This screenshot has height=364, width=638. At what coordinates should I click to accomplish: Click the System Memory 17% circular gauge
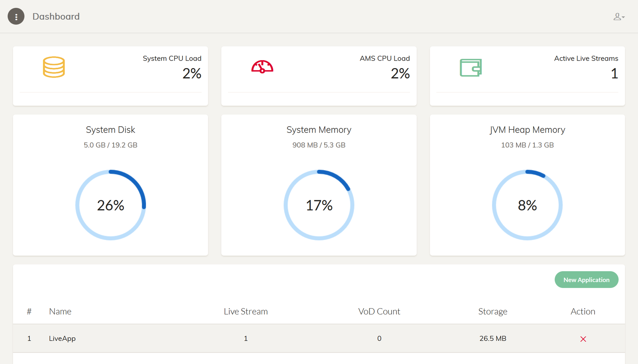pos(319,205)
